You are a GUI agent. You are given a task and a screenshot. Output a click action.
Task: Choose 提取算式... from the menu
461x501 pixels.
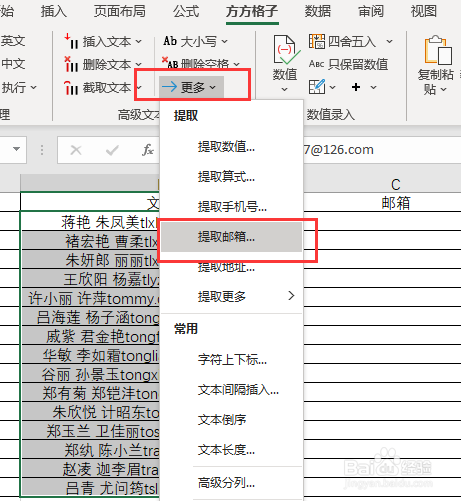231,176
